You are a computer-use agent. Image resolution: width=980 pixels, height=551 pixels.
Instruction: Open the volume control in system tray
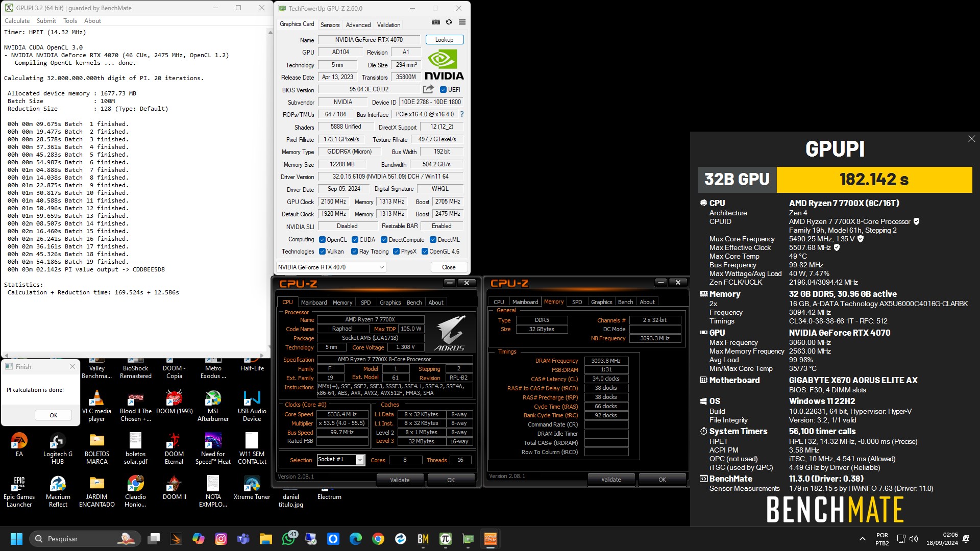[x=914, y=539]
